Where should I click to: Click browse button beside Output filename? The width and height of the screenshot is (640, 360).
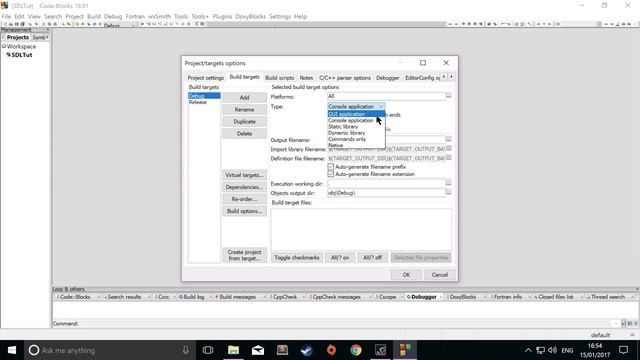[x=448, y=139]
